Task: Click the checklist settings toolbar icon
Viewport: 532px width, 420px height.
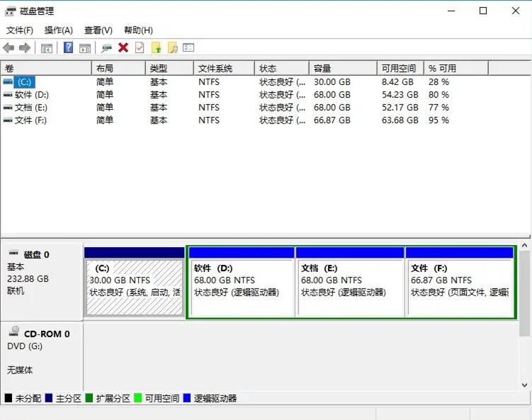Action: (x=188, y=47)
